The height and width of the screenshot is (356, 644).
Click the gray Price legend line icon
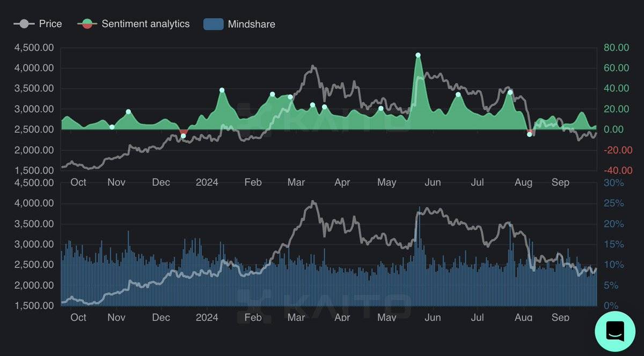pos(24,24)
